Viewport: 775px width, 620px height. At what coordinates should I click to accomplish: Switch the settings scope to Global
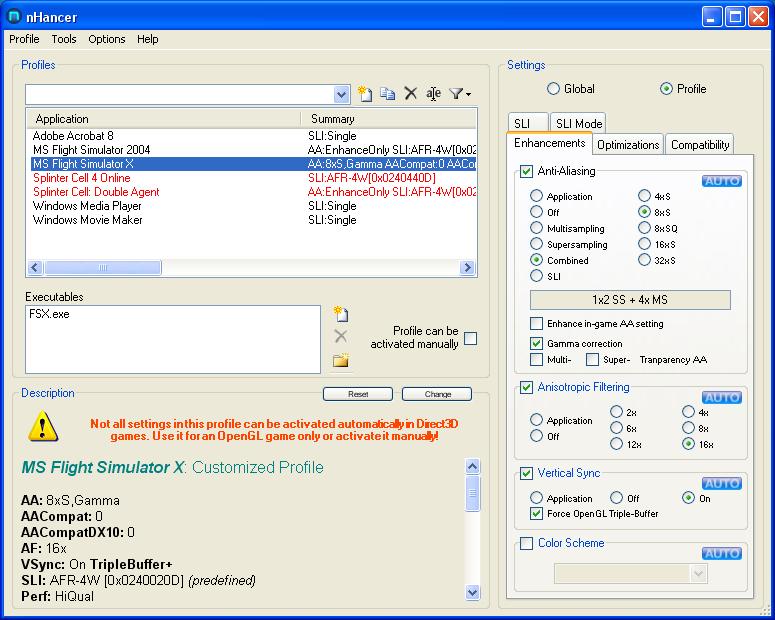(553, 89)
